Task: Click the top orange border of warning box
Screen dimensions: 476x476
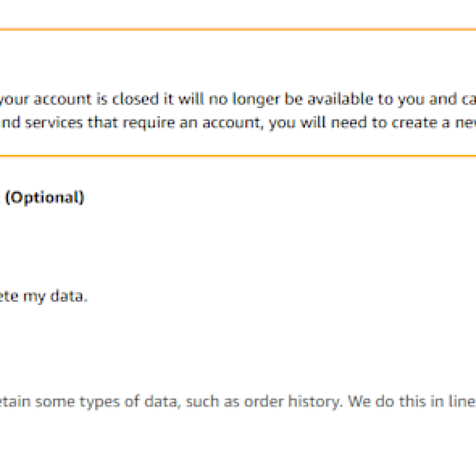Action: pos(238,29)
